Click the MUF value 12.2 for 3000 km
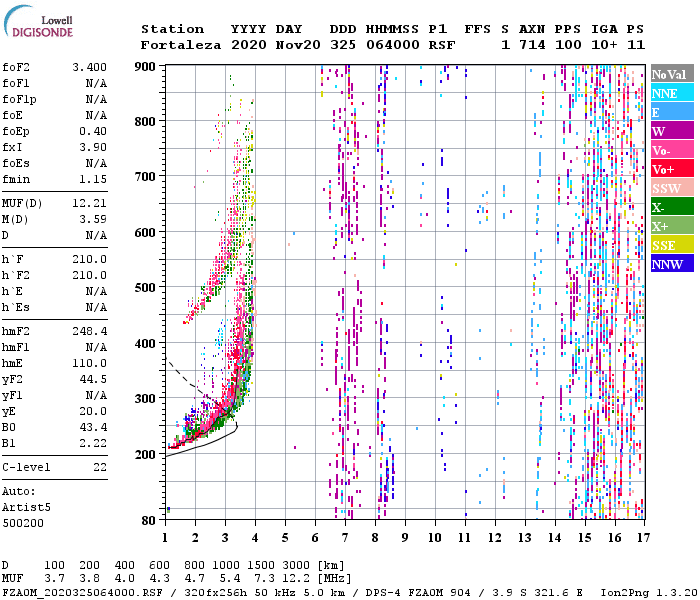The image size is (700, 600). click(296, 579)
